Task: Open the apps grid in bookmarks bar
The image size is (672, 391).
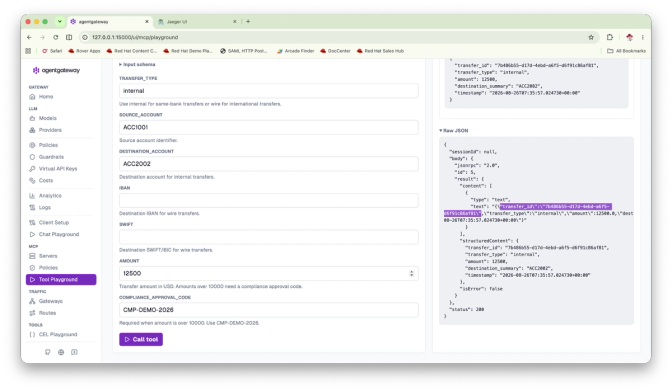Action: coord(28,51)
